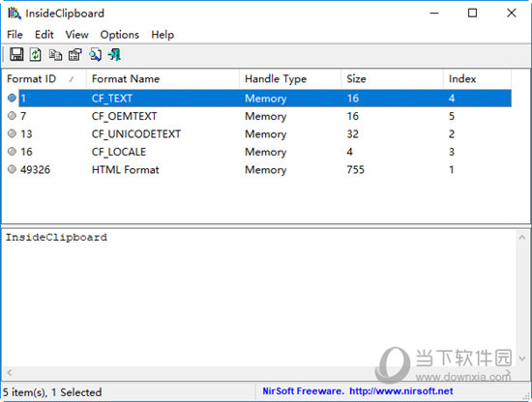The image size is (532, 402).
Task: Open the View menu
Action: click(x=76, y=35)
